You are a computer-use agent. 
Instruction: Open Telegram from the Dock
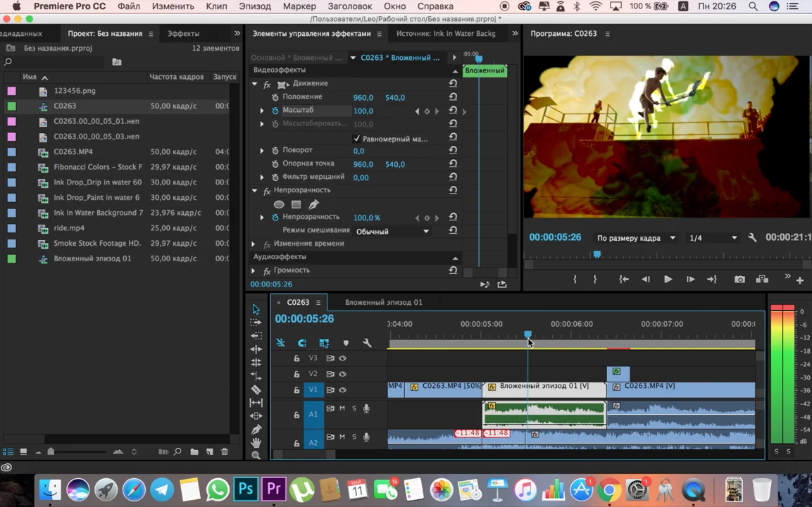click(x=162, y=489)
